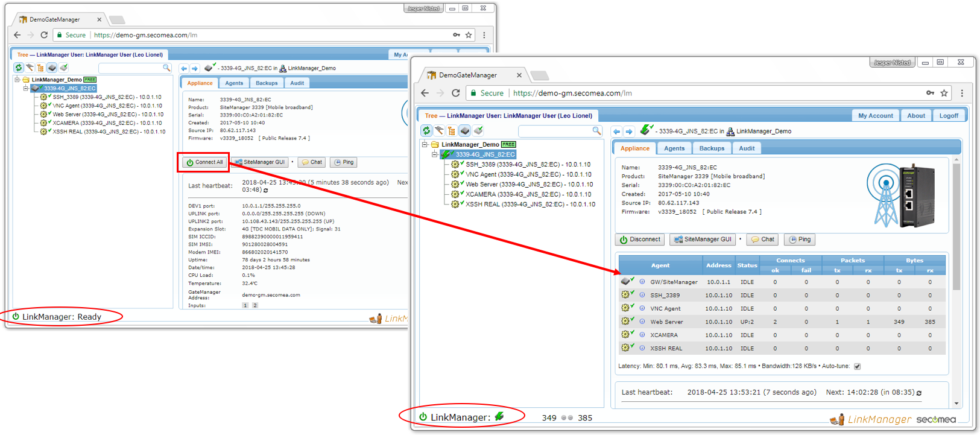Image resolution: width=980 pixels, height=435 pixels.
Task: Click refresh icon in back window tree toolbar
Action: (x=18, y=68)
